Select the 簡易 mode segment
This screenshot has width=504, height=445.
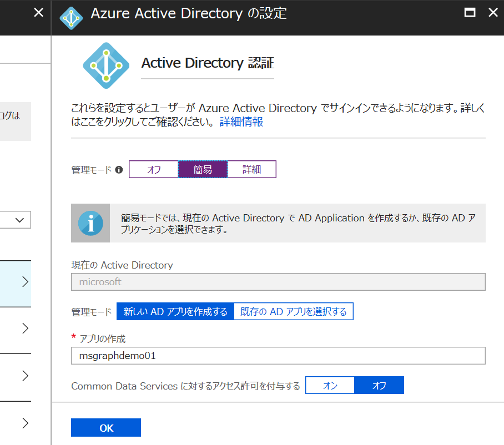(x=203, y=169)
